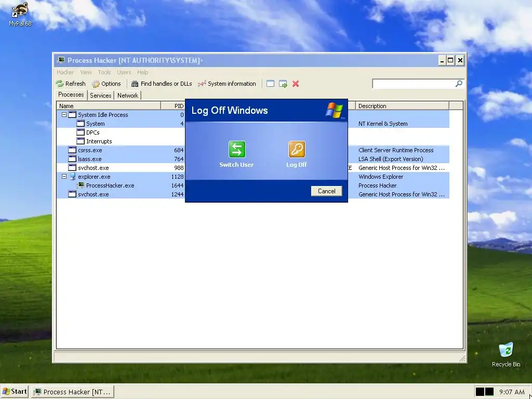Sort by the PID column header
The height and width of the screenshot is (399, 532).
pos(173,106)
